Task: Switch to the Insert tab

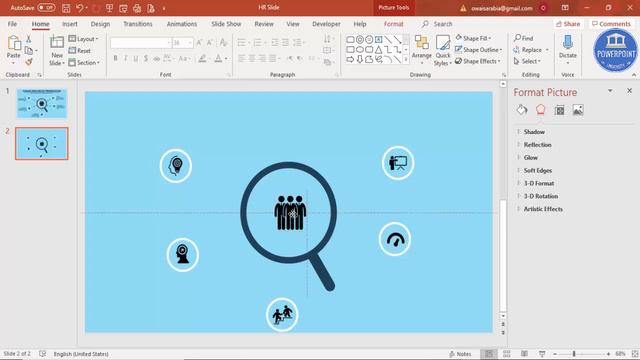Action: [70, 24]
